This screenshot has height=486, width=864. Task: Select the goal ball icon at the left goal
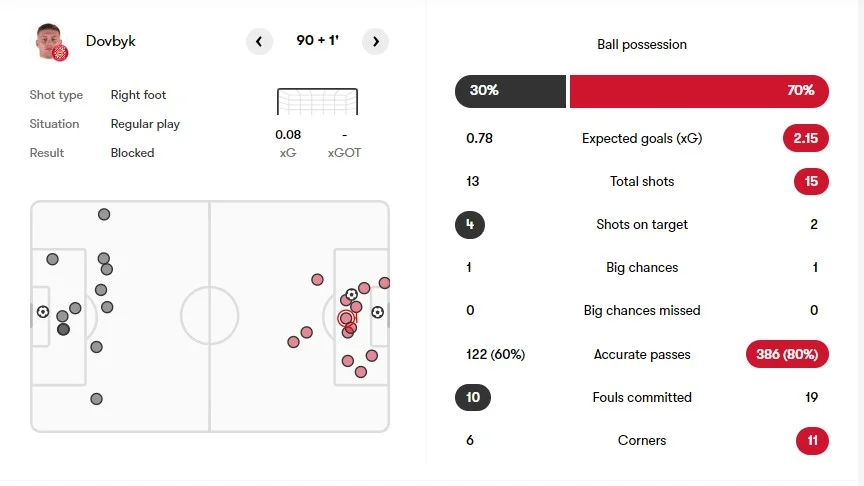[43, 312]
